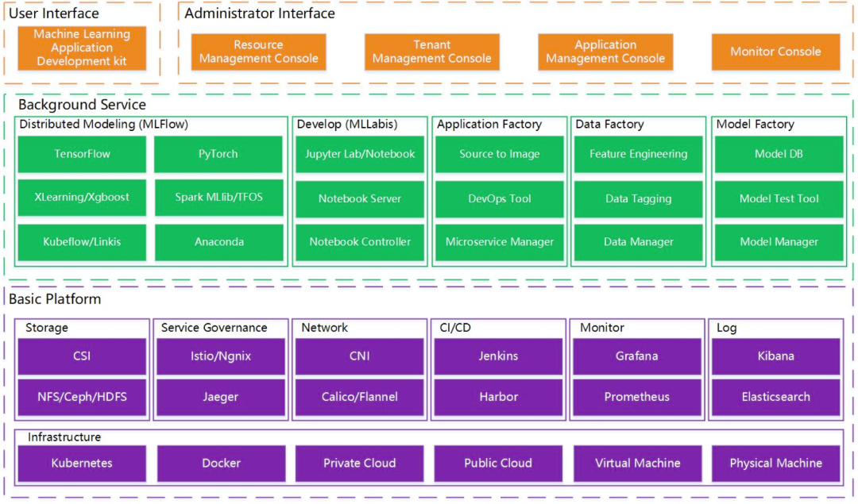Screen dimensions: 858x504
Task: Select the Jenkins block
Action: click(498, 356)
